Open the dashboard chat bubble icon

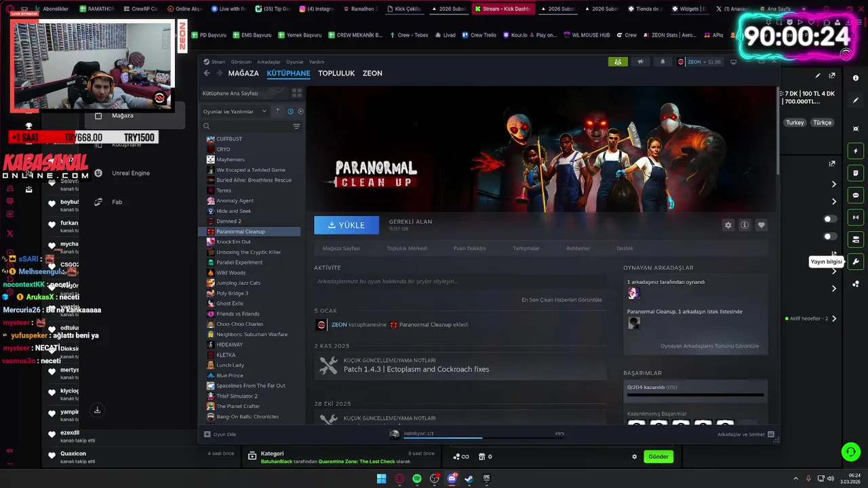855,195
